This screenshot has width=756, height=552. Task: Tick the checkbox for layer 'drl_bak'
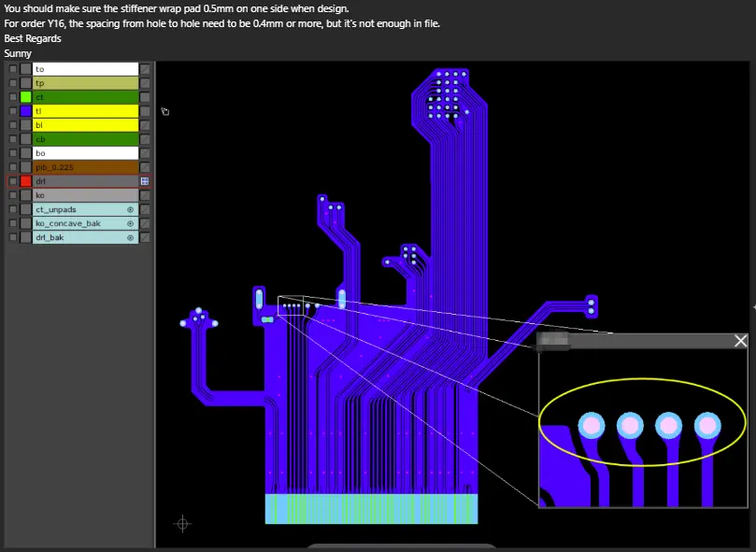(x=13, y=237)
